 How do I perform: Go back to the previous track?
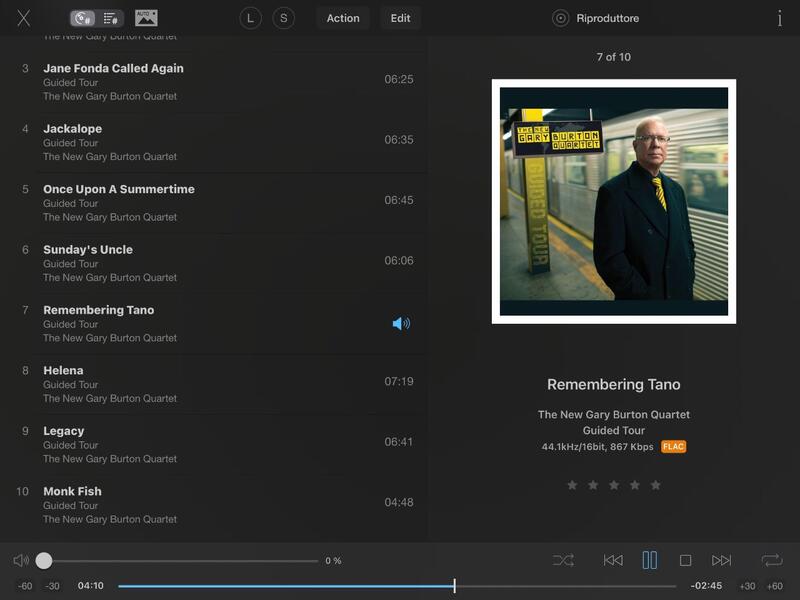[613, 561]
